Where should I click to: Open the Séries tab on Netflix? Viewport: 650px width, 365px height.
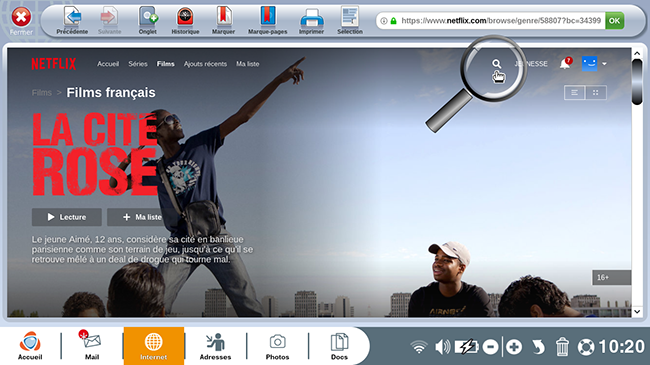click(x=138, y=64)
